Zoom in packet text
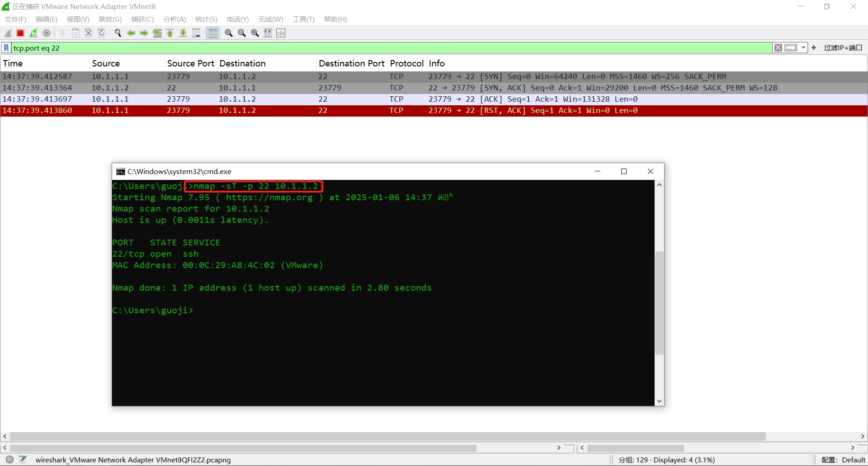Screen dimensions: 868x466 click(x=229, y=33)
